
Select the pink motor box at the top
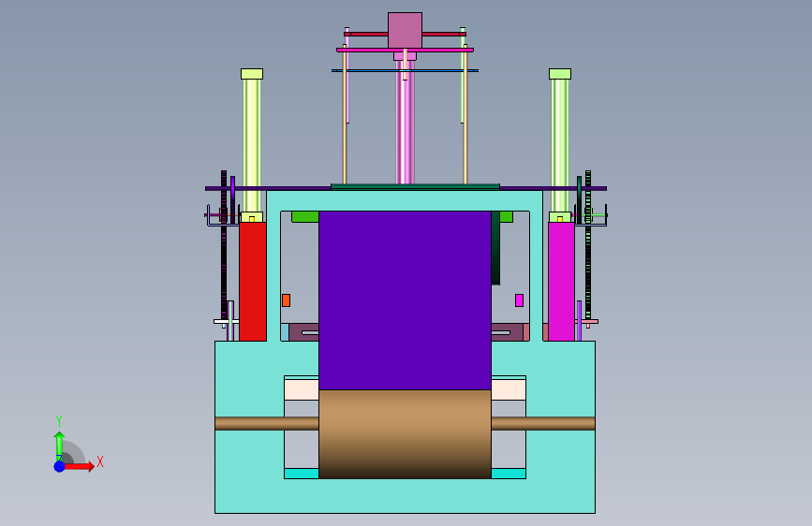pos(405,31)
